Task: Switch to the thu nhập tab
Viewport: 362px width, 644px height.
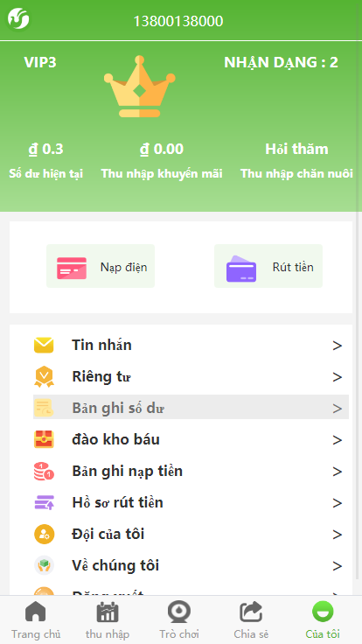Action: [x=108, y=619]
